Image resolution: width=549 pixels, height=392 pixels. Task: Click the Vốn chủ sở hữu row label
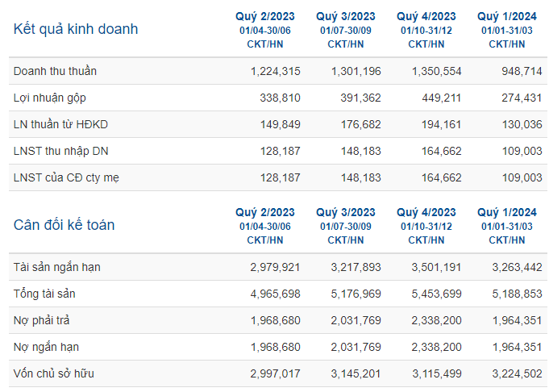pos(53,373)
